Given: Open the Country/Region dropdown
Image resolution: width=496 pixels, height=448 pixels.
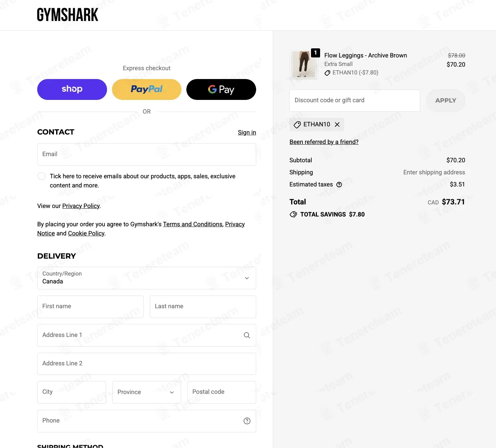Looking at the screenshot, I should 147,278.
